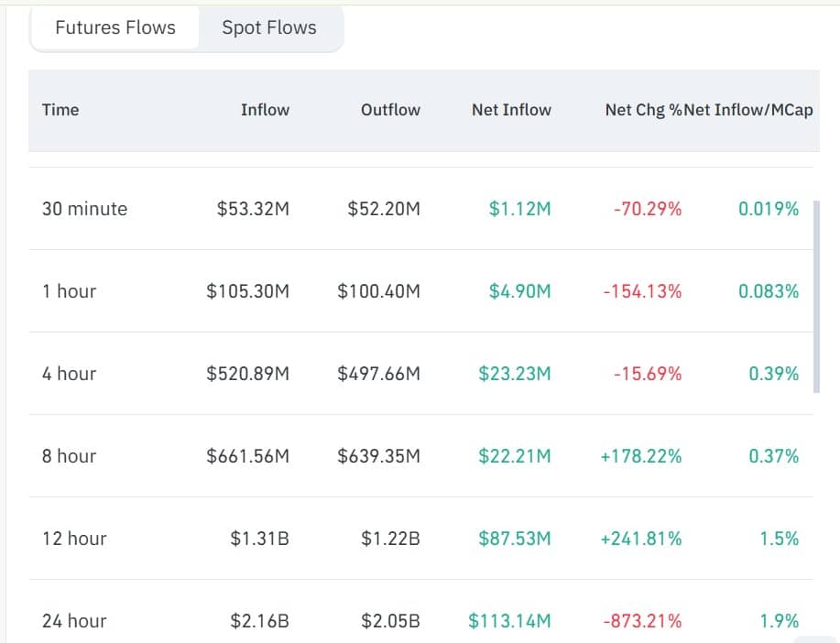Select the 12 hour row
This screenshot has width=840, height=643.
pyautogui.click(x=74, y=539)
